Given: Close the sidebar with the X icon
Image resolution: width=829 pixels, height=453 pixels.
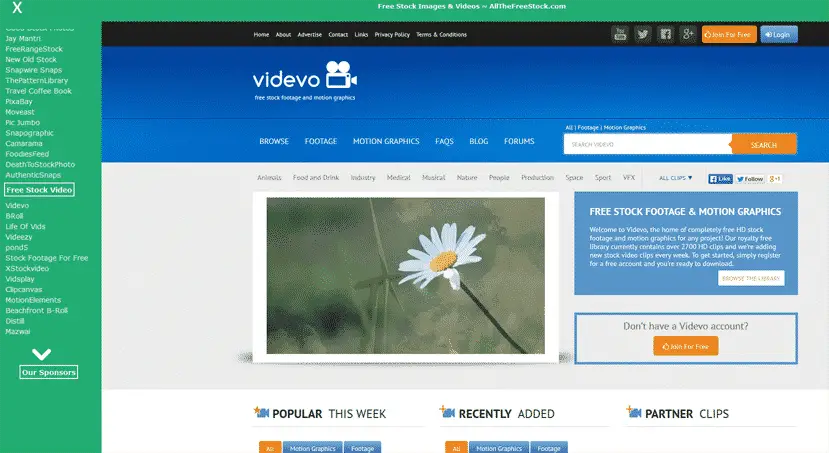Looking at the screenshot, I should click(17, 7).
